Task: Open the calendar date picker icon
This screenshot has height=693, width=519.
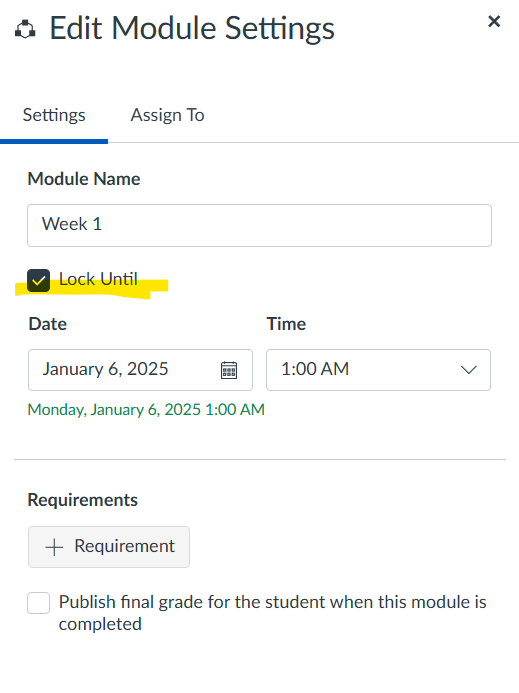Action: point(229,370)
